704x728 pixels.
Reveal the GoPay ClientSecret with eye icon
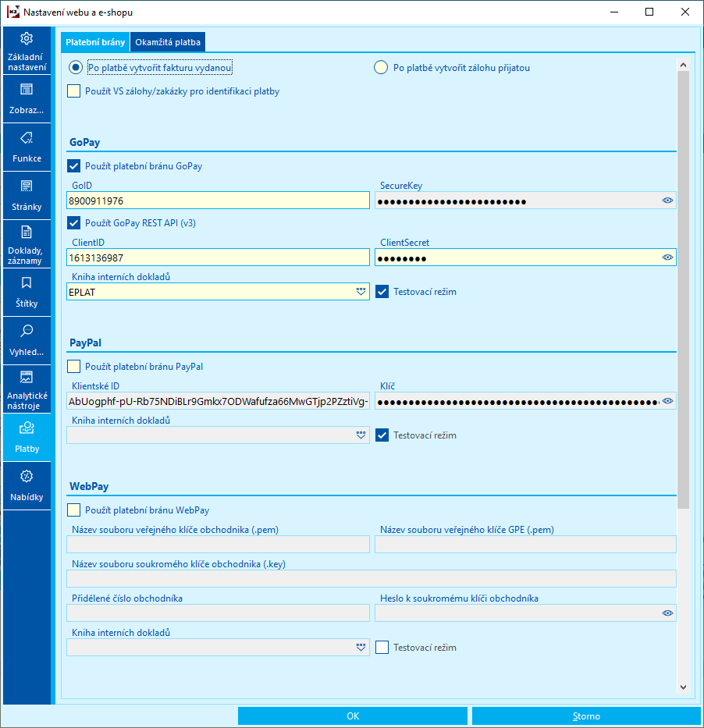[x=667, y=257]
